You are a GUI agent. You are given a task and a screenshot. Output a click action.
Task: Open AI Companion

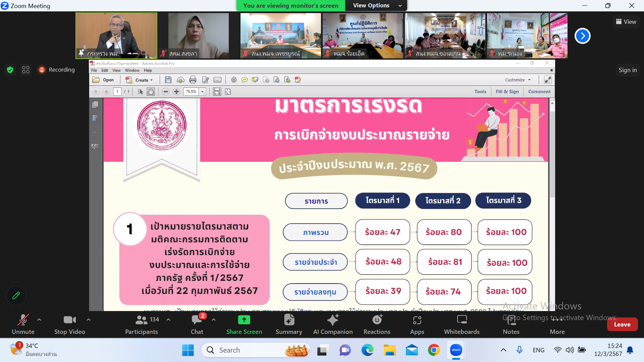[333, 324]
